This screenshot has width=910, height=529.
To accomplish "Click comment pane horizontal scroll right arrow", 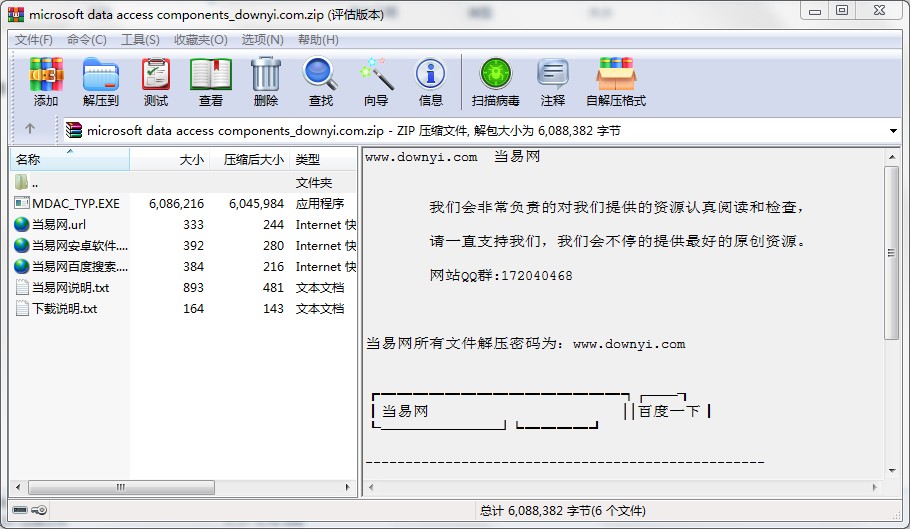I will [x=875, y=487].
